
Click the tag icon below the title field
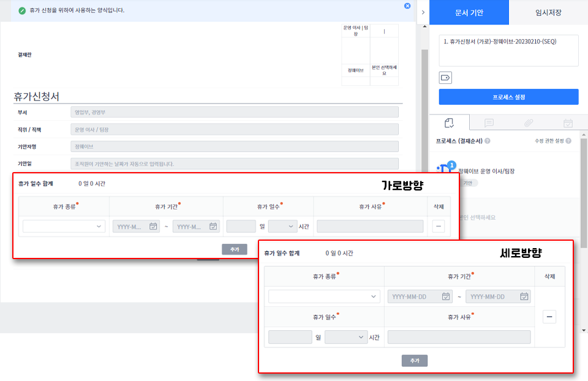coord(445,78)
